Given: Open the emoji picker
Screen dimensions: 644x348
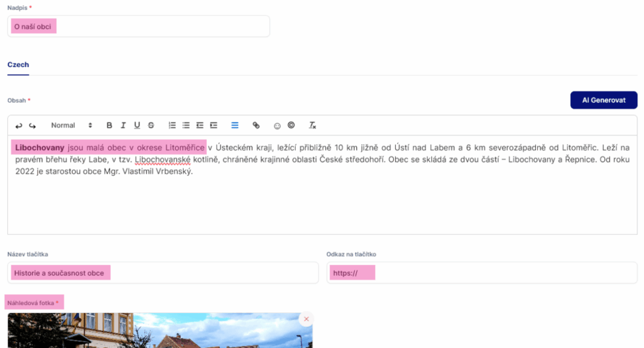Looking at the screenshot, I should [277, 125].
